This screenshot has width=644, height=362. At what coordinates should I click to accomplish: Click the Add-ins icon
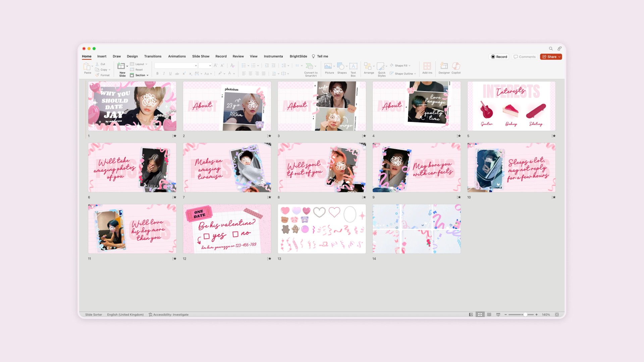click(427, 66)
